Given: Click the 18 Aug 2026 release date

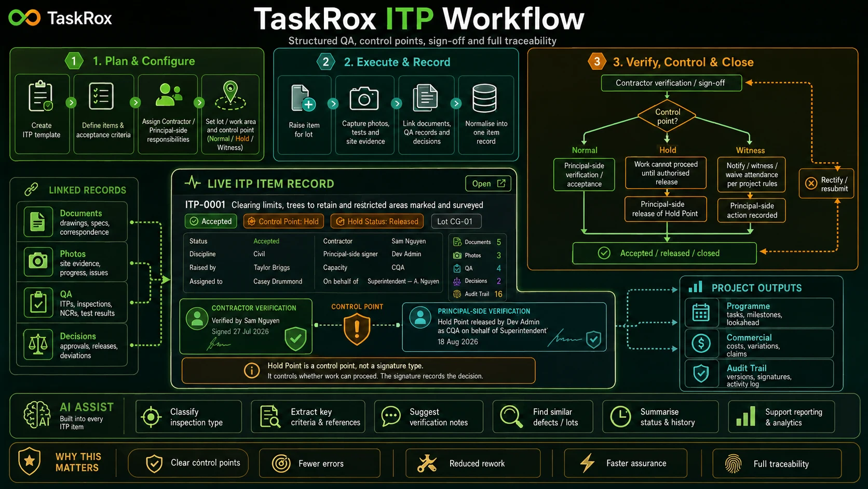Looking at the screenshot, I should (x=458, y=342).
